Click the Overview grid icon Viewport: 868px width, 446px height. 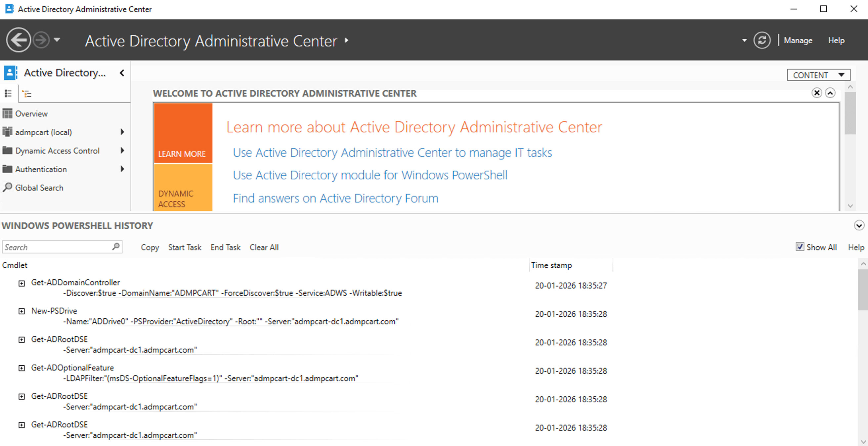pos(7,113)
